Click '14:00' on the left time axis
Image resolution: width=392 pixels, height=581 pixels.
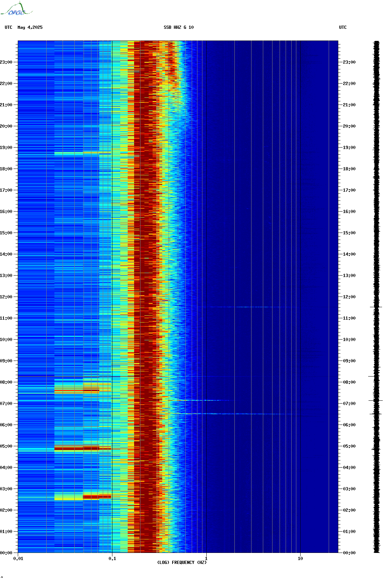click(x=6, y=254)
